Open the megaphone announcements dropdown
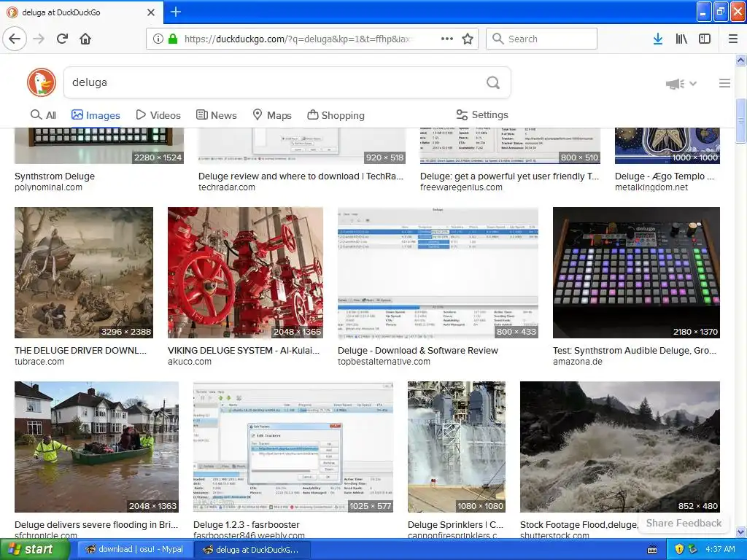The height and width of the screenshot is (560, 747). [x=681, y=83]
